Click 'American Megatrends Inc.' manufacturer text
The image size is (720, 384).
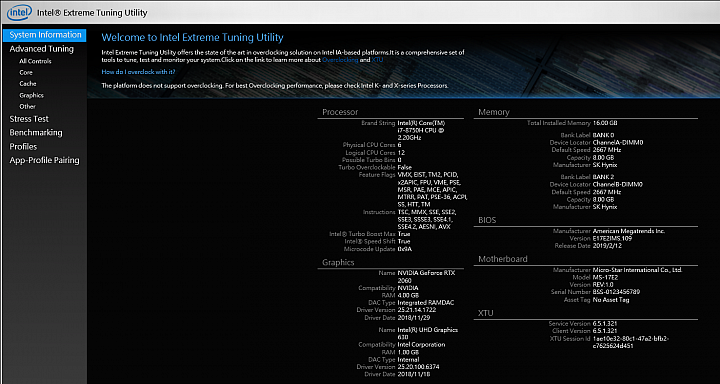pyautogui.click(x=629, y=231)
